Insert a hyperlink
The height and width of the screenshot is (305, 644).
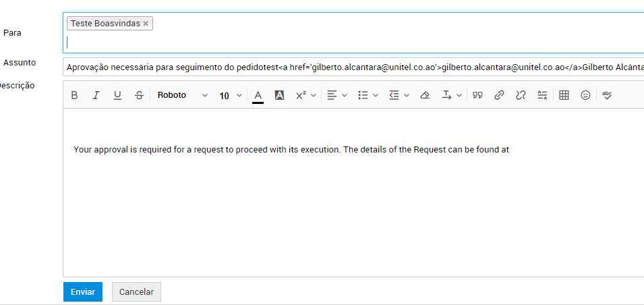point(499,95)
